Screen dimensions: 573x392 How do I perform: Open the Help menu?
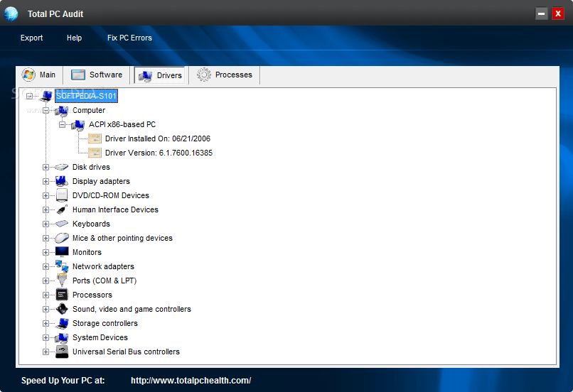(74, 38)
